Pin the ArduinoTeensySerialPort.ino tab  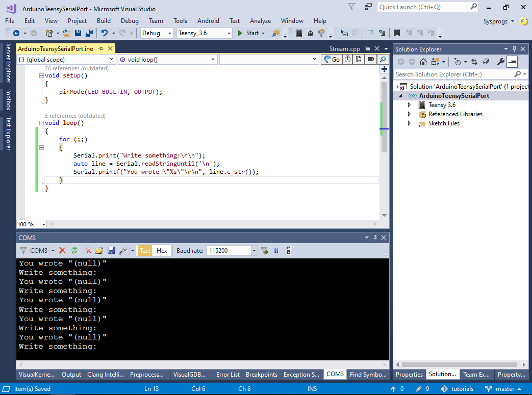pyautogui.click(x=101, y=49)
